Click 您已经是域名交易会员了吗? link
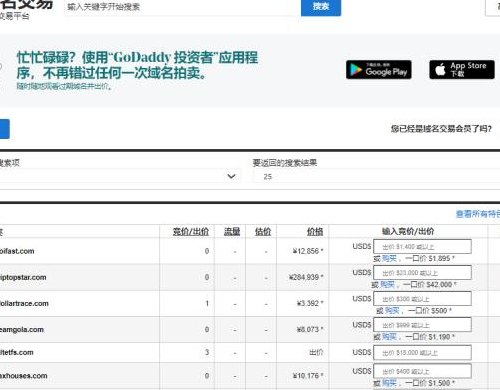 click(441, 129)
